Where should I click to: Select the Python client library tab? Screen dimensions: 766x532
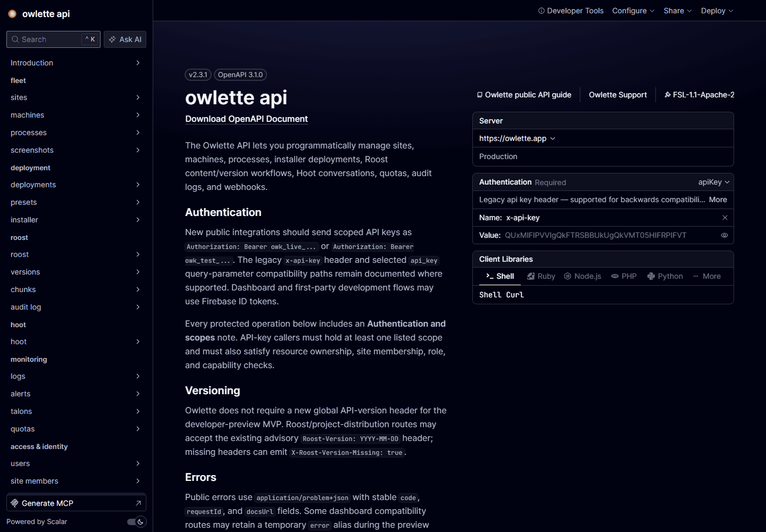coord(665,276)
